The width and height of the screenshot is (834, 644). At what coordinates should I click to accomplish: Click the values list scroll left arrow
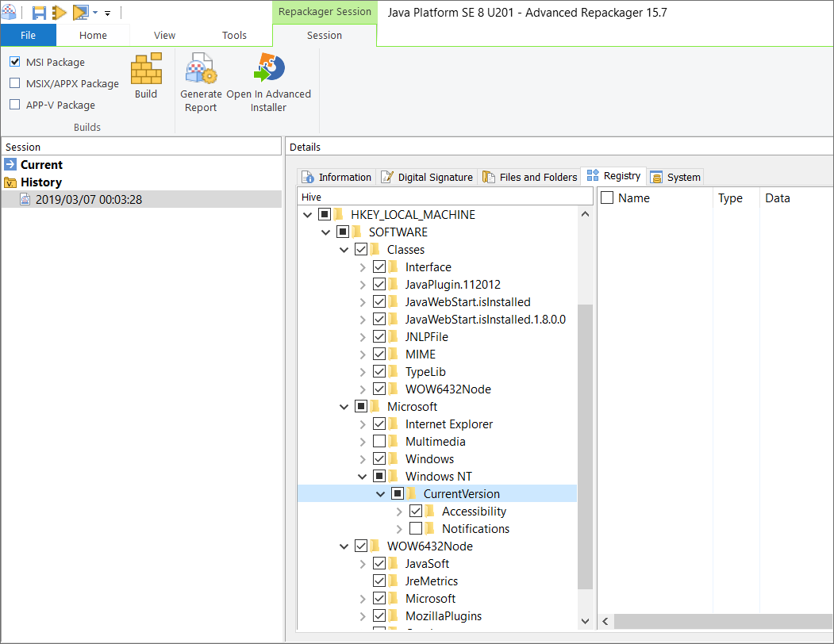tap(605, 620)
